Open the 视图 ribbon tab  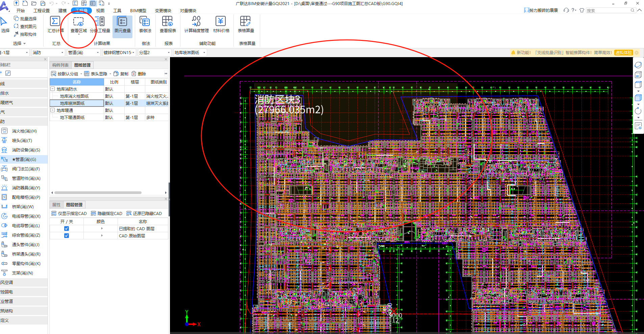click(x=100, y=10)
